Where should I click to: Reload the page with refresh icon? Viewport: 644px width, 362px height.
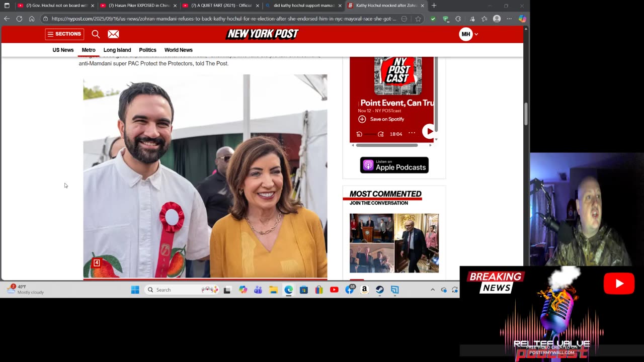(19, 19)
